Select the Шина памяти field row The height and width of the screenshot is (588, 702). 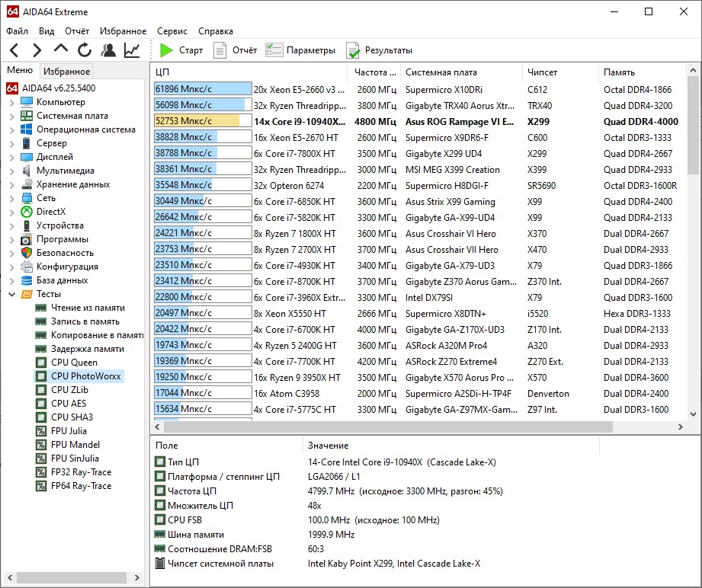click(375, 534)
